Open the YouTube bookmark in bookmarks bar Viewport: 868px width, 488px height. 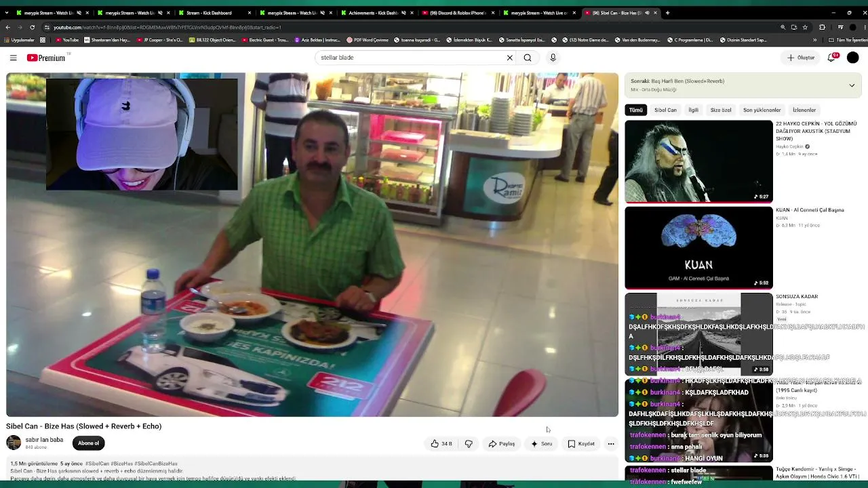pyautogui.click(x=67, y=40)
